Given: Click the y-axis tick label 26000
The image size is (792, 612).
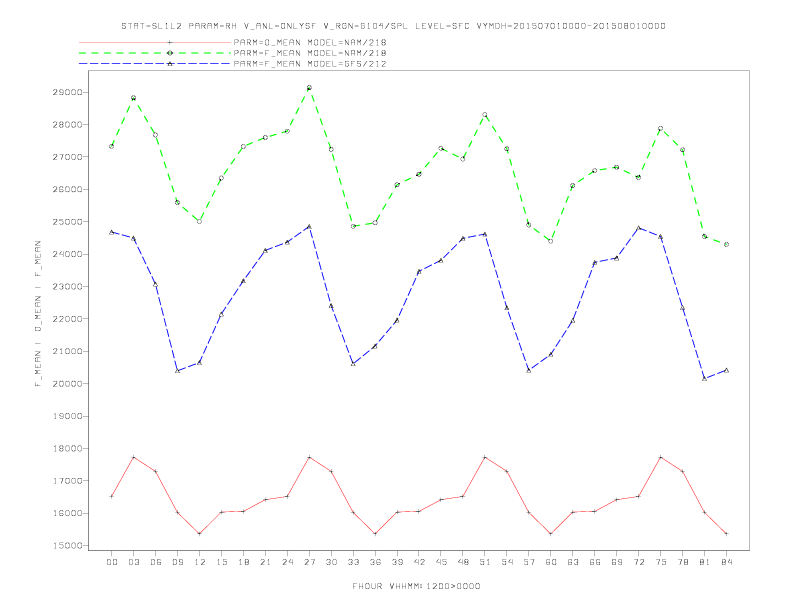Looking at the screenshot, I should [68, 189].
